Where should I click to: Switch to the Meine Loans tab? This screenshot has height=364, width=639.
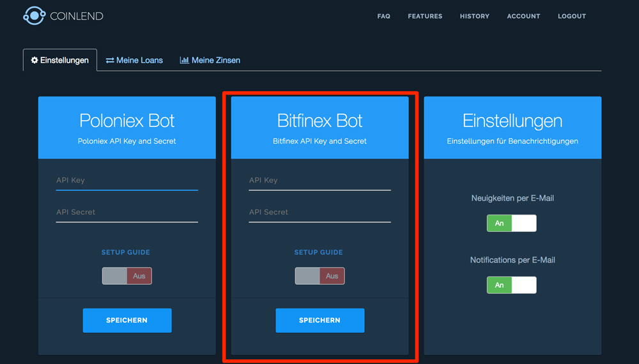pyautogui.click(x=134, y=60)
